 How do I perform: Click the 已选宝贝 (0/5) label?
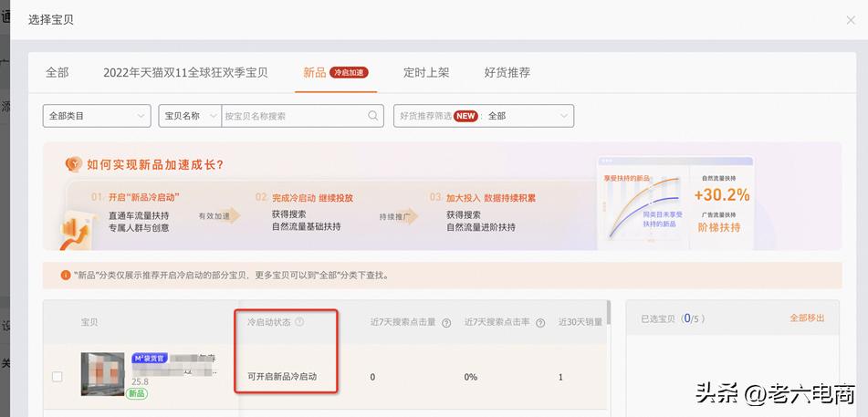pyautogui.click(x=674, y=318)
